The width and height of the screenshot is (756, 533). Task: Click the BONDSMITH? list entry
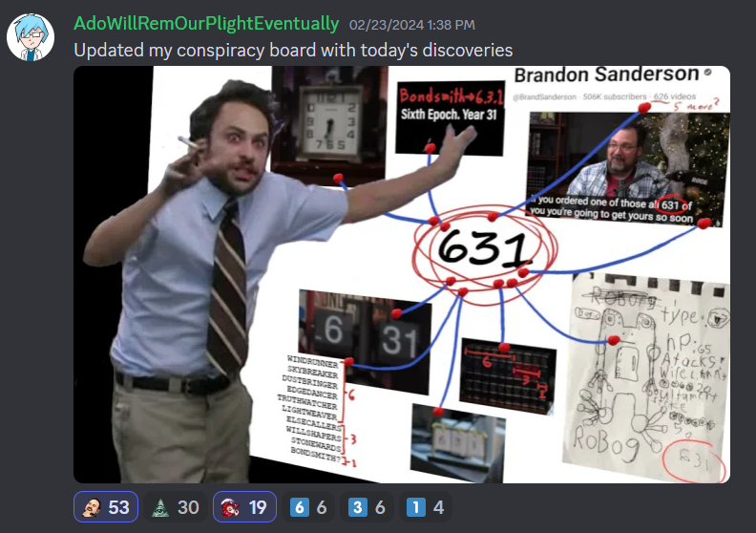[x=315, y=455]
